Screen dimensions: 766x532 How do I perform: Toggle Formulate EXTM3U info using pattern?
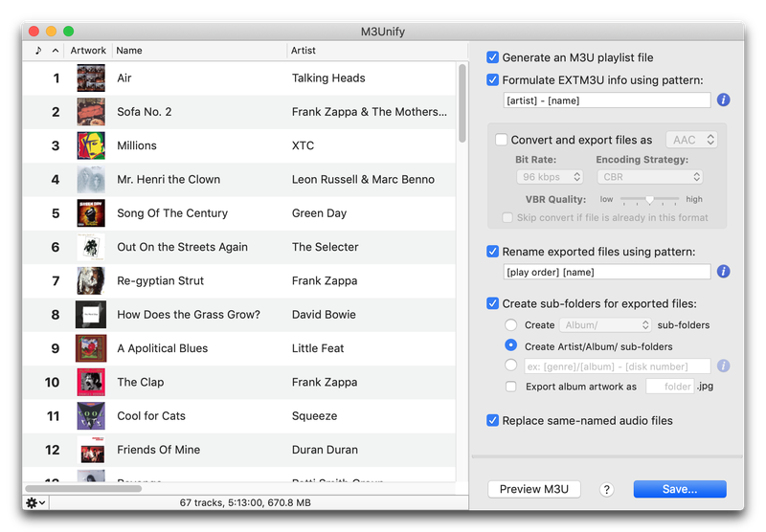pyautogui.click(x=492, y=80)
